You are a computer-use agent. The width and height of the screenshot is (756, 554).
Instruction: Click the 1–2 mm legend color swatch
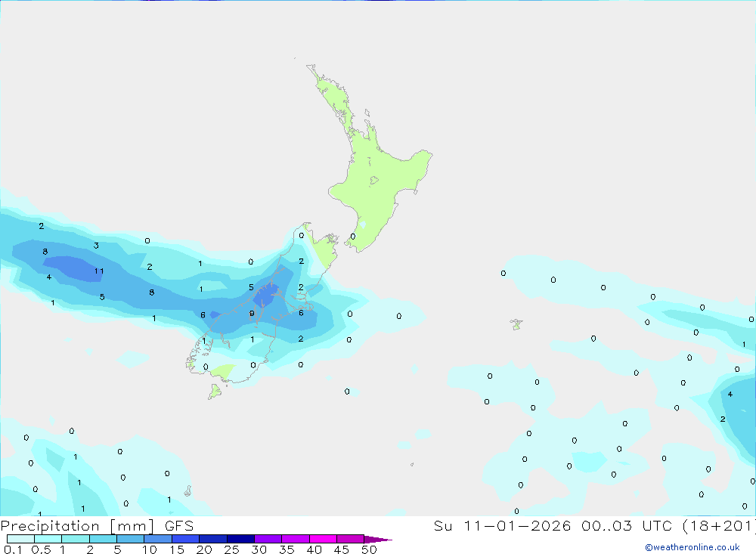tap(76, 539)
